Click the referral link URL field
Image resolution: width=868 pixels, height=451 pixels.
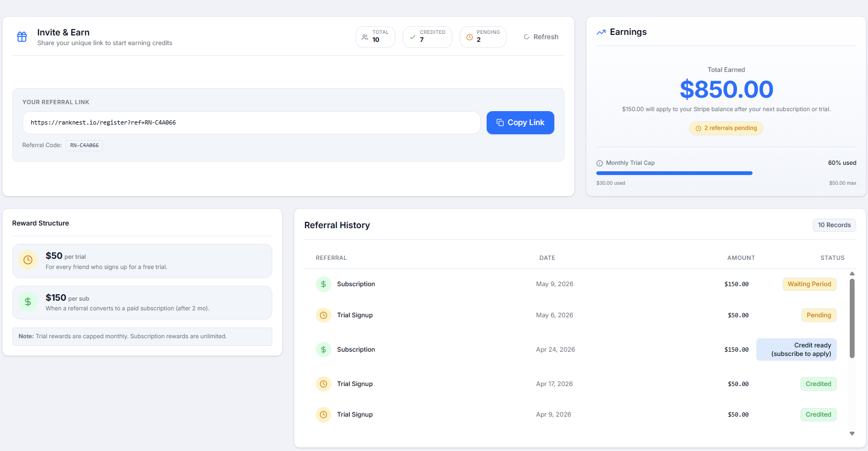[x=251, y=123]
